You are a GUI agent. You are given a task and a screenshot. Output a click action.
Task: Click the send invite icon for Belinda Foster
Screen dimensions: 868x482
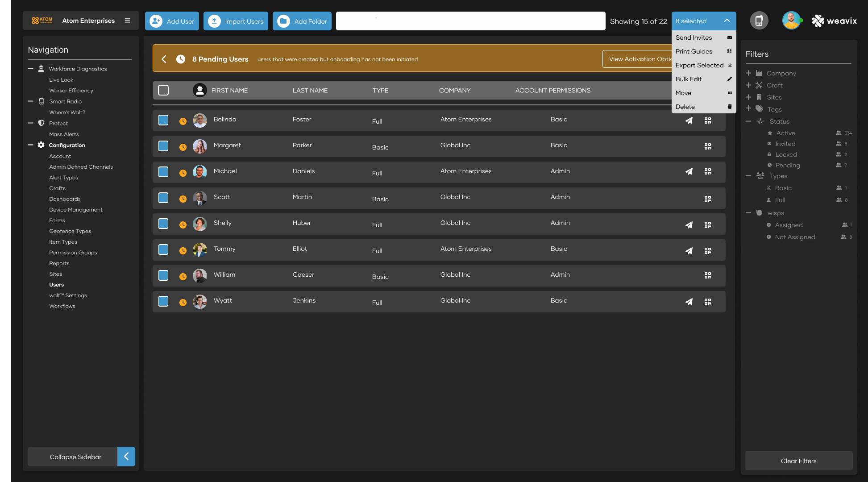pyautogui.click(x=689, y=120)
